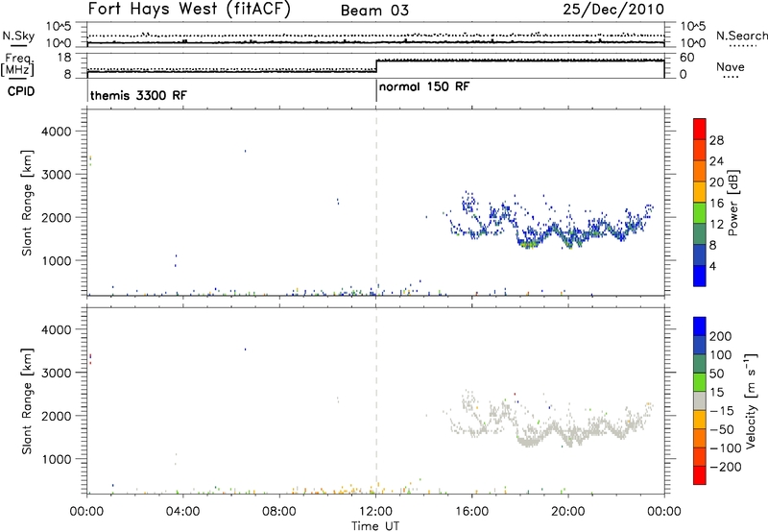Click the '12:00' time axis tick label
This screenshot has width=768, height=532.
click(375, 512)
